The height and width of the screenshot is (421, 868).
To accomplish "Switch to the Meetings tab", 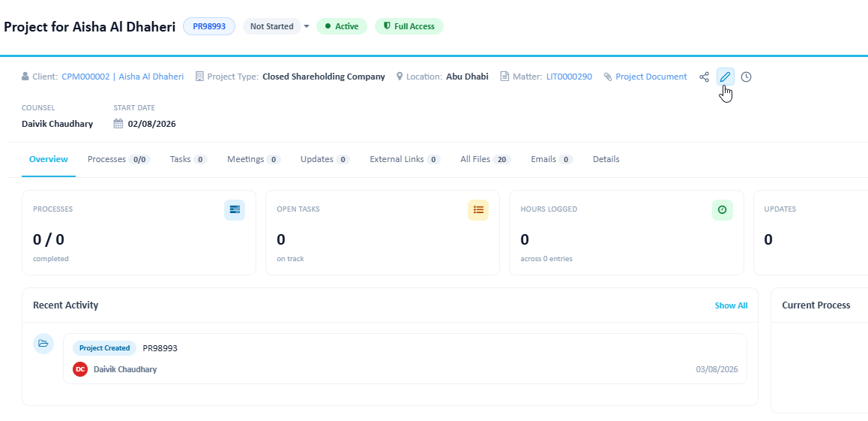I will click(x=254, y=159).
